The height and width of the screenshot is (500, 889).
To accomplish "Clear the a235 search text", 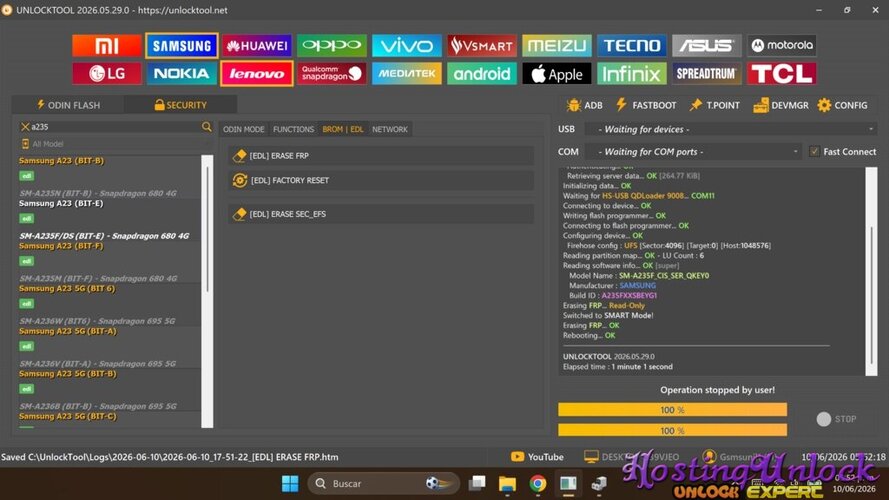I will 25,127.
